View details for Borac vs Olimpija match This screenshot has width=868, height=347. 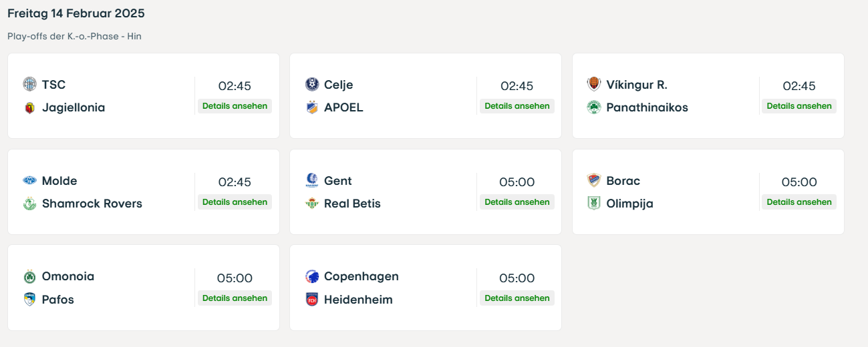tap(799, 202)
